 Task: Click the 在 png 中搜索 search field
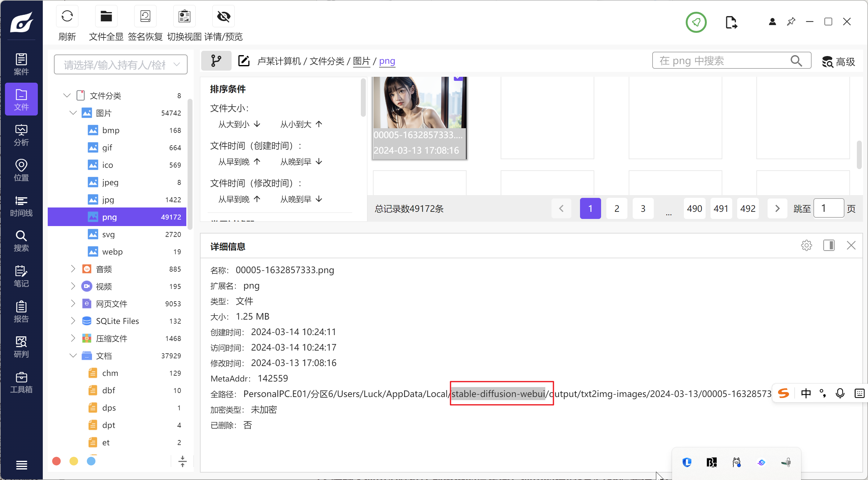tap(721, 61)
